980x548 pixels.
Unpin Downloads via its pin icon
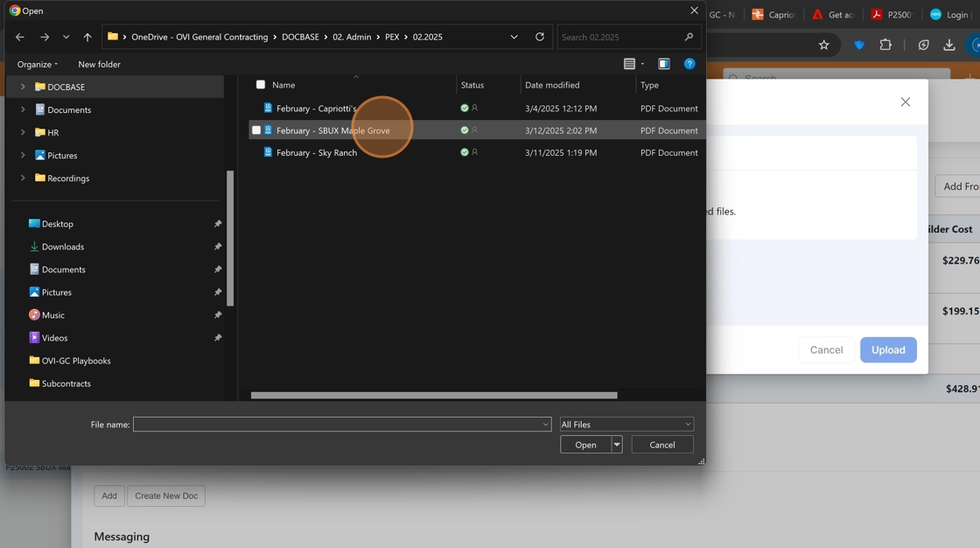(x=218, y=247)
